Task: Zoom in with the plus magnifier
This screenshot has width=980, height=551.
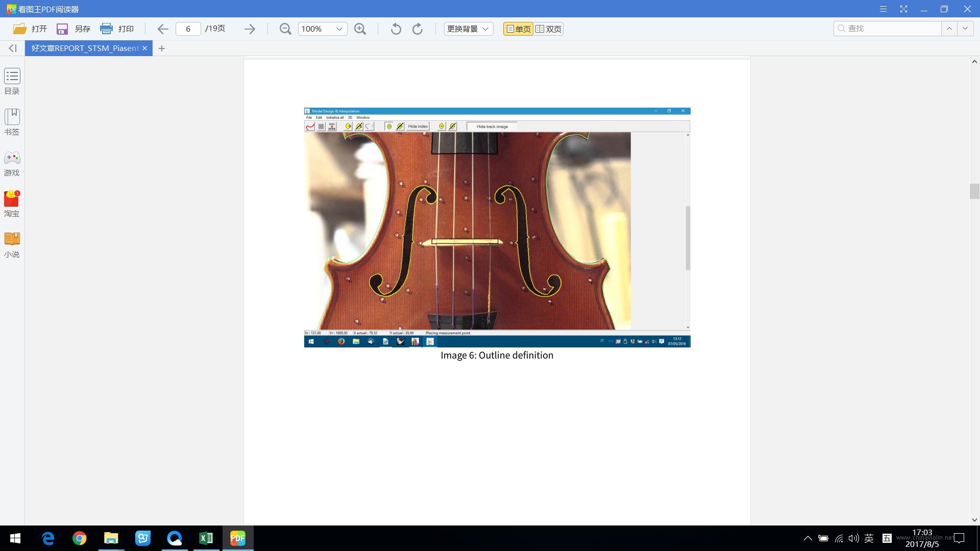Action: [x=360, y=29]
